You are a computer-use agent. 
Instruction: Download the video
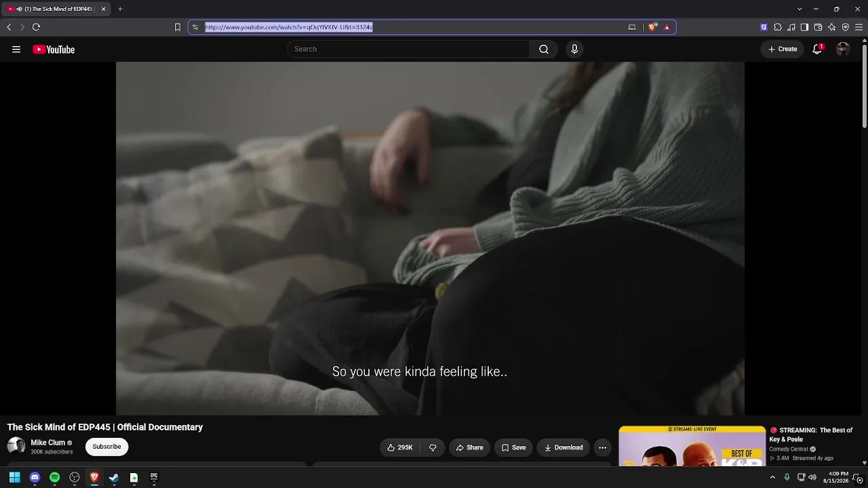[564, 447]
